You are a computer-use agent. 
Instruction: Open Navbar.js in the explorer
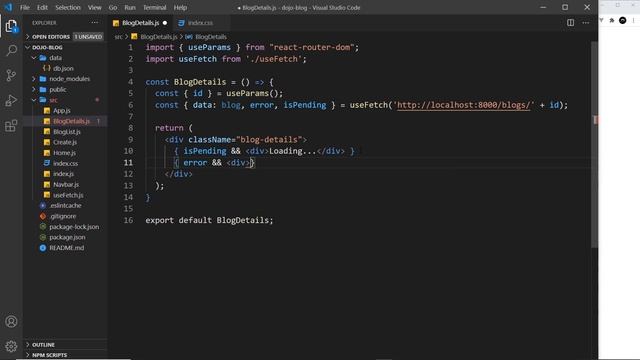coord(66,184)
